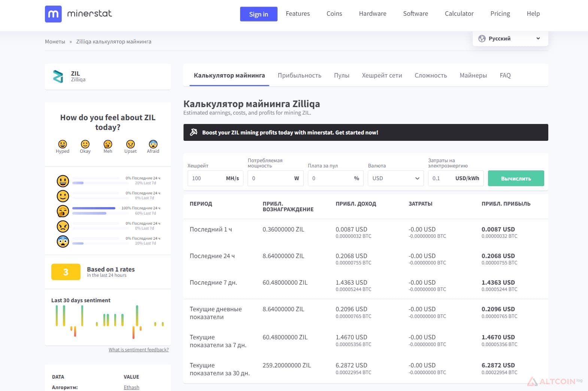Open the FAQ tab
This screenshot has height=391, width=588.
pos(505,75)
